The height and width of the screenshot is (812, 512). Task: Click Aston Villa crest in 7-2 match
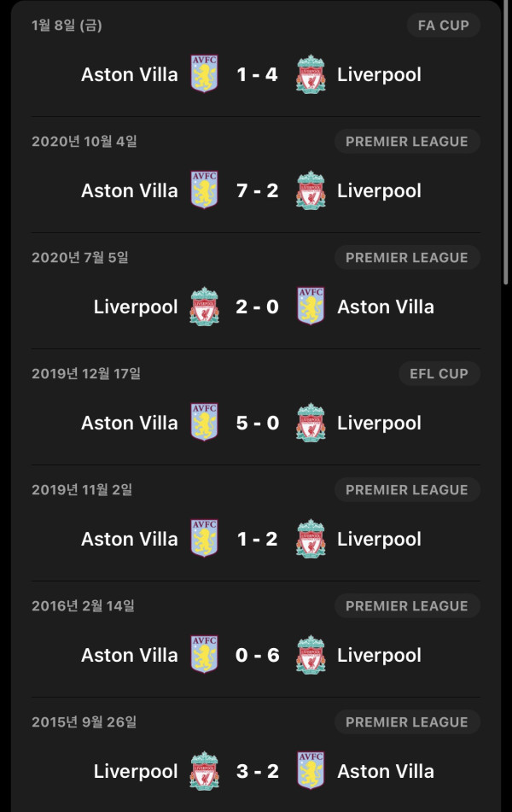(205, 190)
